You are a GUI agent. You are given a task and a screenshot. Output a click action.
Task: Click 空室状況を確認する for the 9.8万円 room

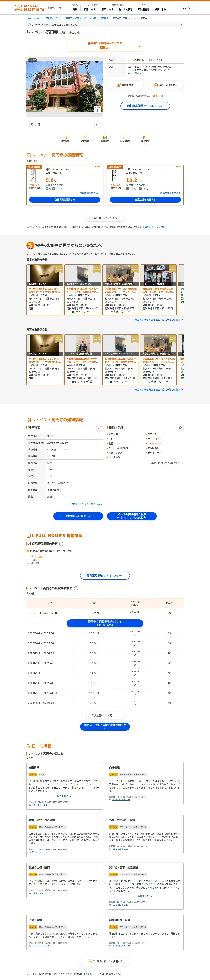65,199
